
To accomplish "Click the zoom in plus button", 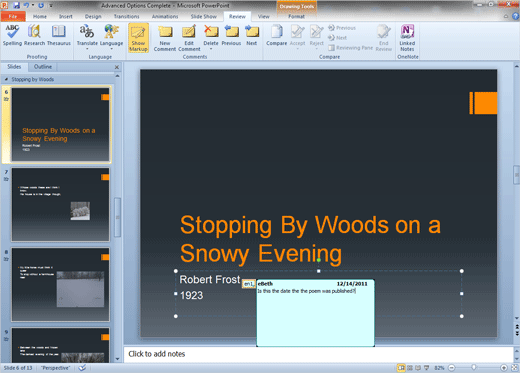I will click(504, 368).
